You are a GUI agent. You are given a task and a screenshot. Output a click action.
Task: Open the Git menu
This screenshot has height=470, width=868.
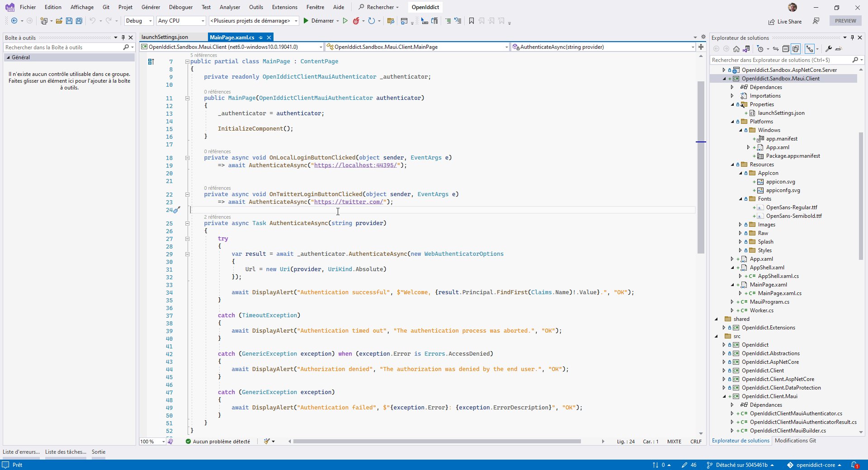pos(105,7)
